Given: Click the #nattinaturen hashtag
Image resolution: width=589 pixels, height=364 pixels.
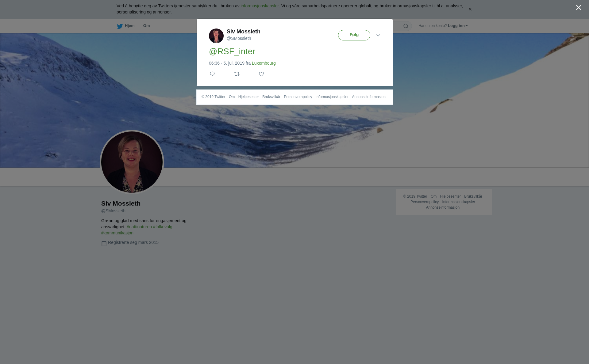Looking at the screenshot, I should [139, 227].
